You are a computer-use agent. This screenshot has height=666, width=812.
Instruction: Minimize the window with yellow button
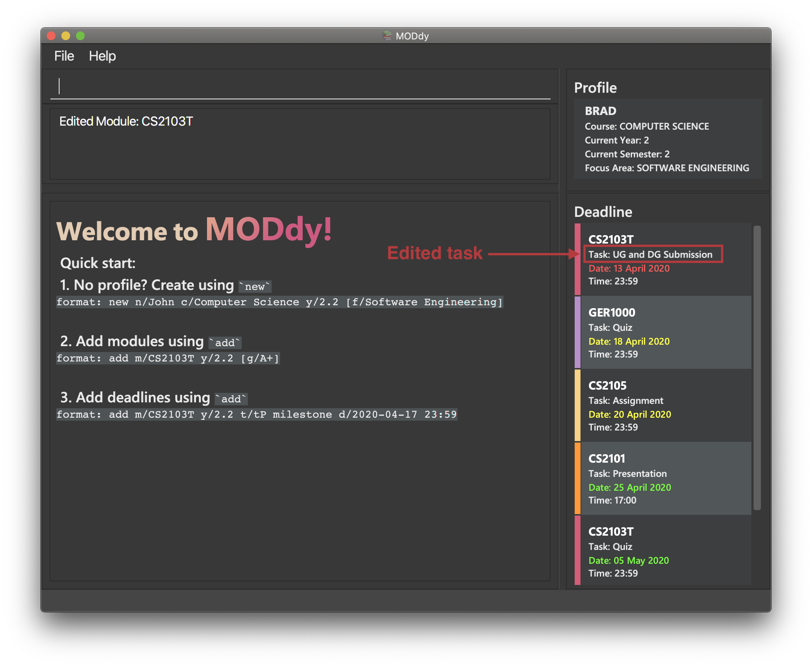[66, 36]
